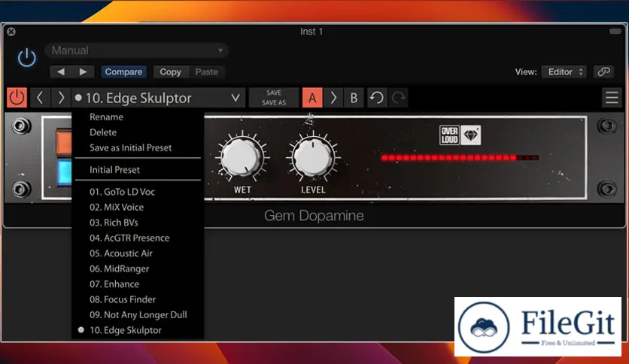Screen dimensions: 629x364
Task: Go to previous host preset with left triangle
Action: tap(61, 71)
